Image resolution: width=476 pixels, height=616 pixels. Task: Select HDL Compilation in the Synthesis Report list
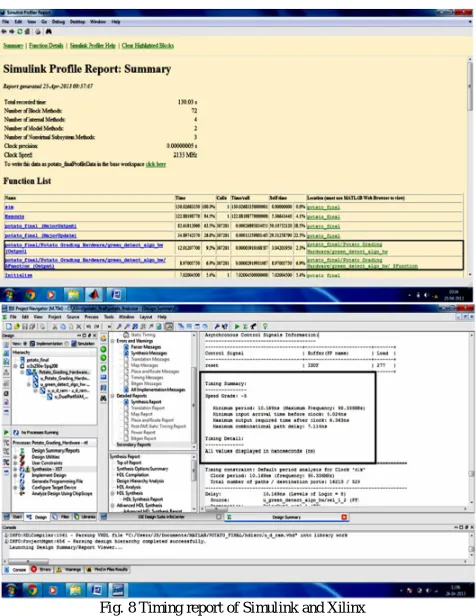(x=133, y=475)
